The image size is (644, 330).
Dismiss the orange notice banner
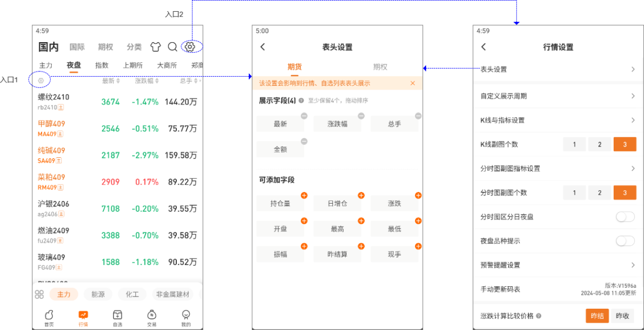412,83
